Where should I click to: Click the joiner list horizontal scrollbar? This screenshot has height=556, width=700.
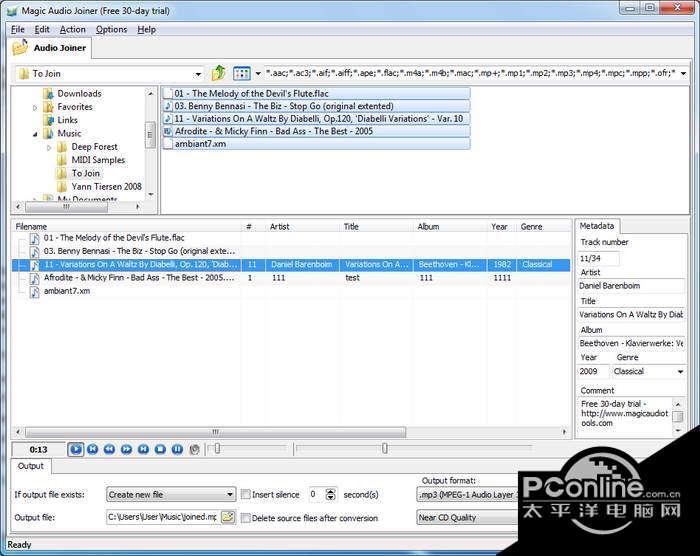coord(216,432)
